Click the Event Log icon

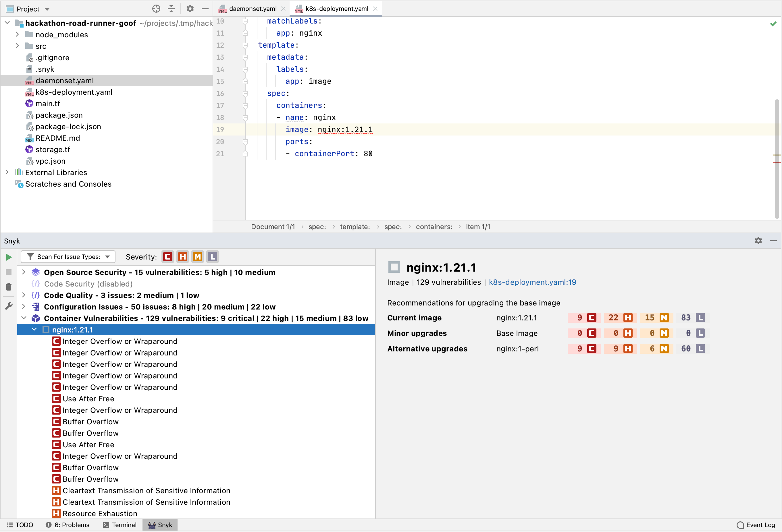pyautogui.click(x=740, y=525)
